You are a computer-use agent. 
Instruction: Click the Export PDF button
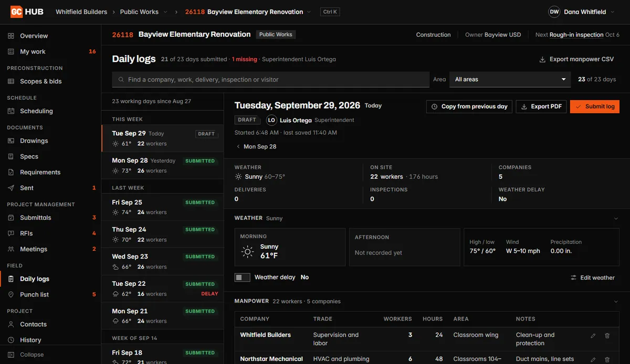point(541,106)
